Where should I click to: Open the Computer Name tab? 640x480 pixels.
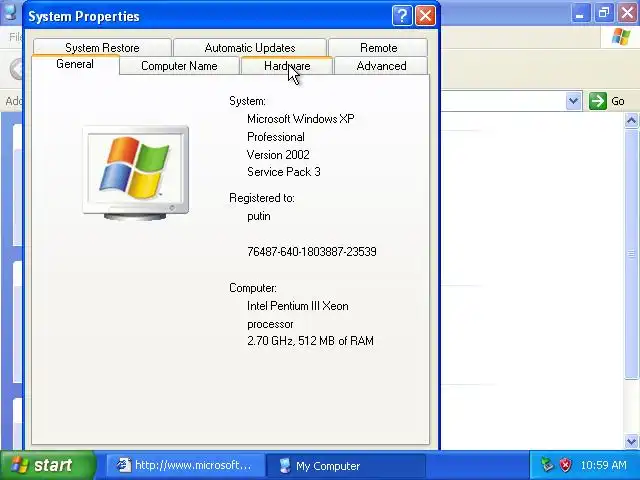click(179, 66)
